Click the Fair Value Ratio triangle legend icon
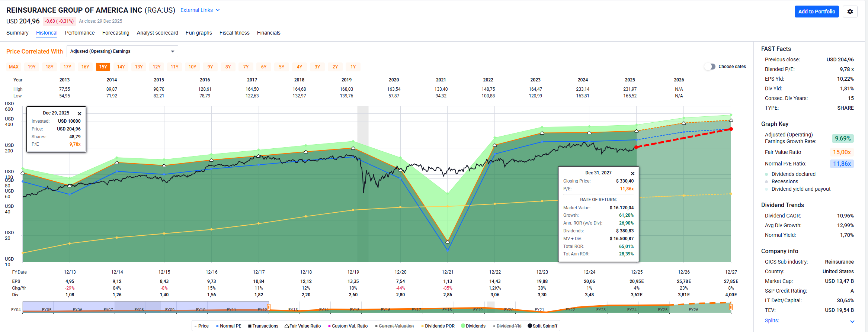868x332 pixels. pyautogui.click(x=287, y=326)
